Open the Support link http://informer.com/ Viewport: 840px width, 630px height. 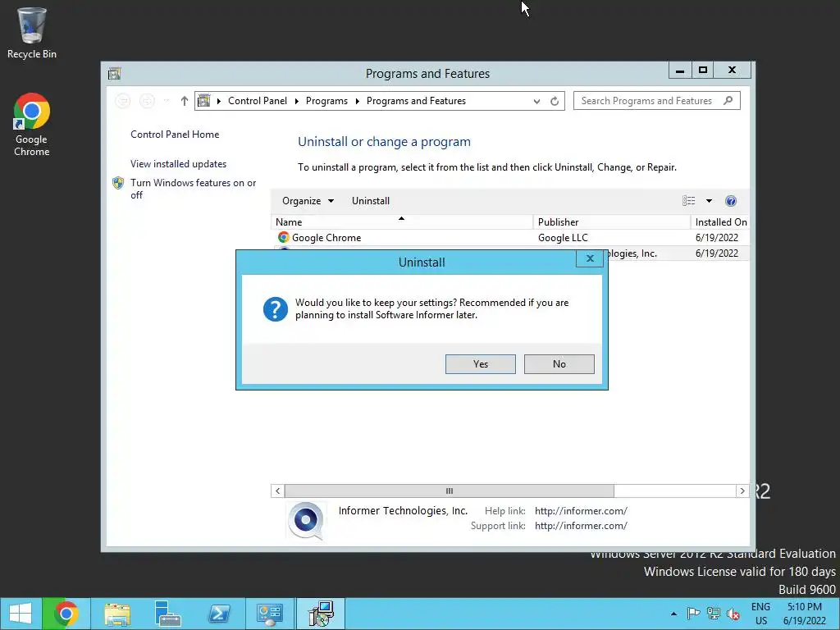(x=581, y=526)
